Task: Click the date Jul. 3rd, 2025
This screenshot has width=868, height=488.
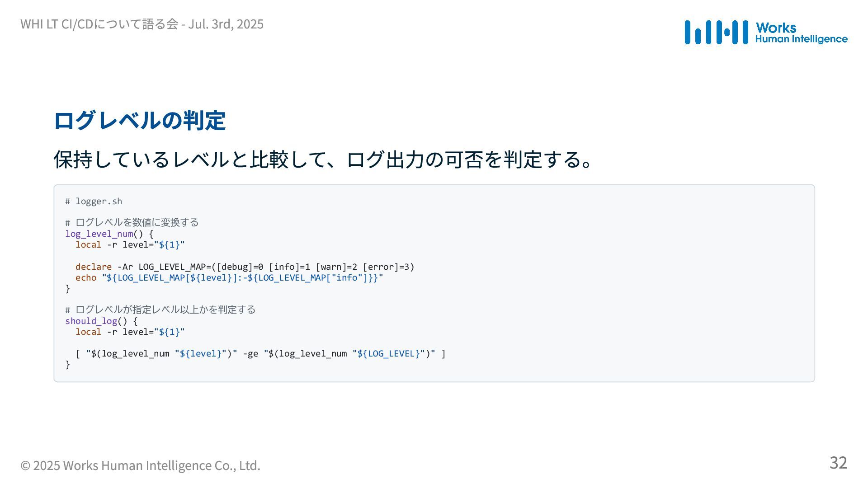Action: pos(226,24)
